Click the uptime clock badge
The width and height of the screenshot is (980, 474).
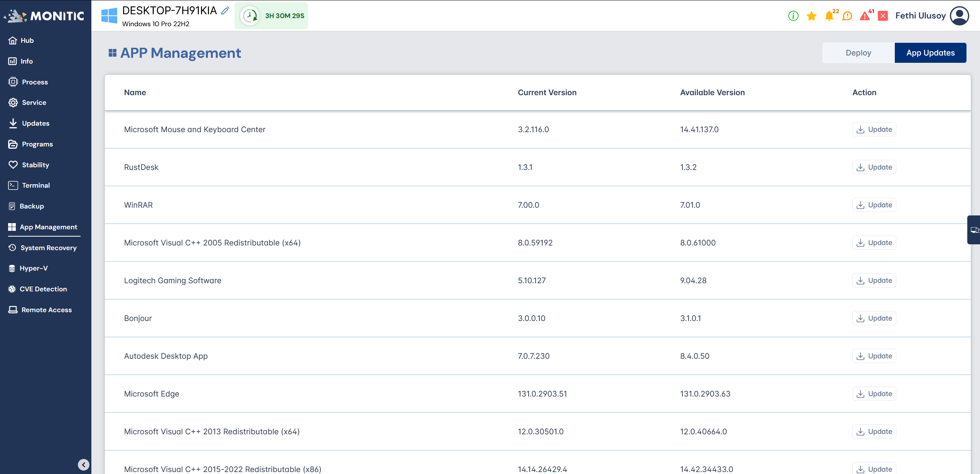point(271,16)
